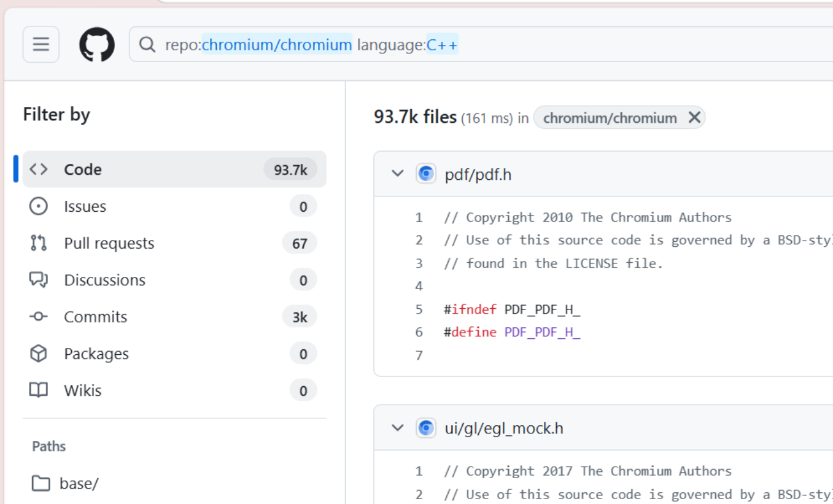Click Chromium avatar beside ui/gl/egl_mock.h
This screenshot has height=504, width=833.
(426, 428)
